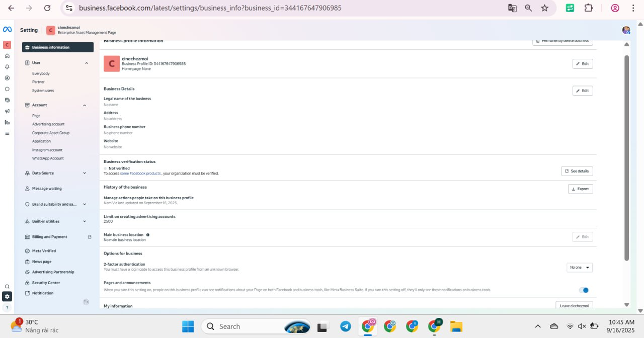Viewport: 644px width, 338px height.
Task: Export the business history
Action: point(581,189)
